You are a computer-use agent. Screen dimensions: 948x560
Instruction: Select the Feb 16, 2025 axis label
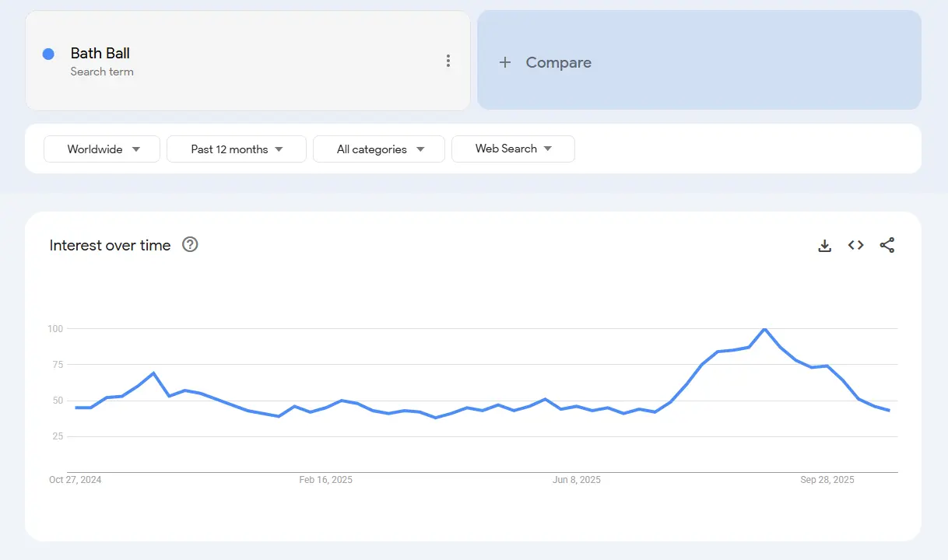(x=325, y=480)
